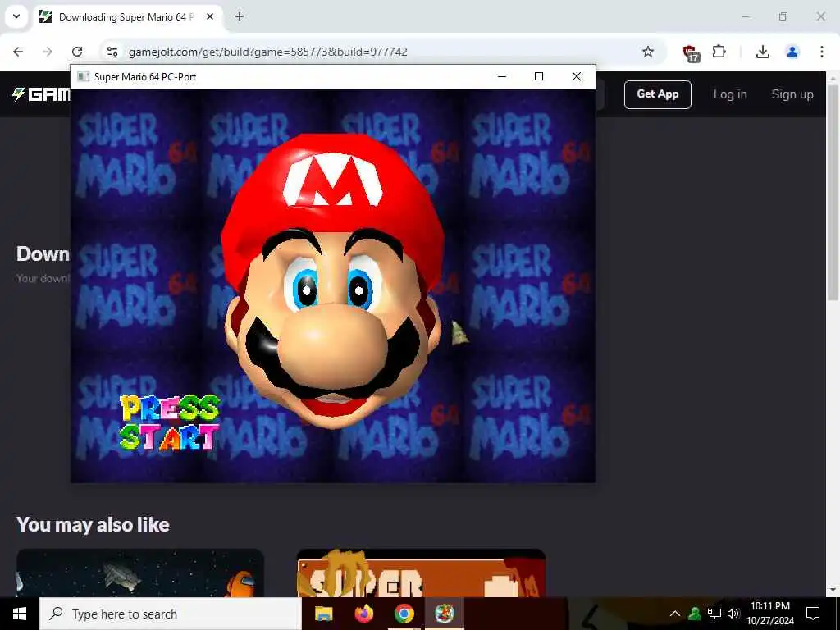Open the Chrome profile avatar

pyautogui.click(x=792, y=52)
